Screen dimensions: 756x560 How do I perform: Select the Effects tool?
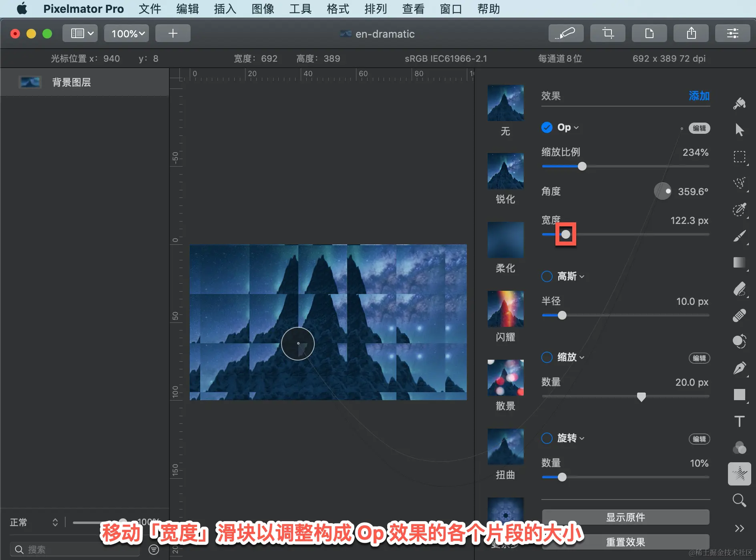click(x=739, y=474)
